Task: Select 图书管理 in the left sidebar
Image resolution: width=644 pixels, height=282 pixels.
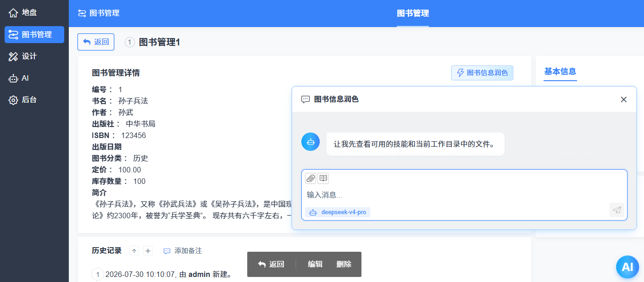Action: click(x=34, y=34)
